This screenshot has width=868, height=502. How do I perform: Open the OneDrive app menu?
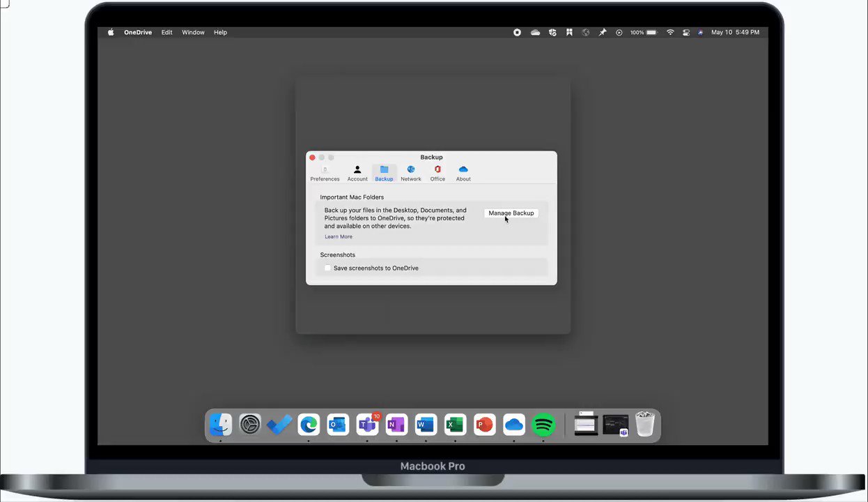tap(138, 32)
